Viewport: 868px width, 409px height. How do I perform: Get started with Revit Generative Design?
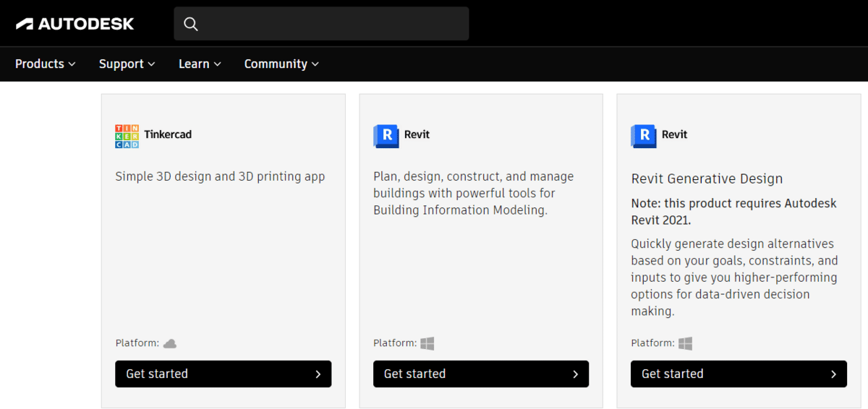click(739, 374)
